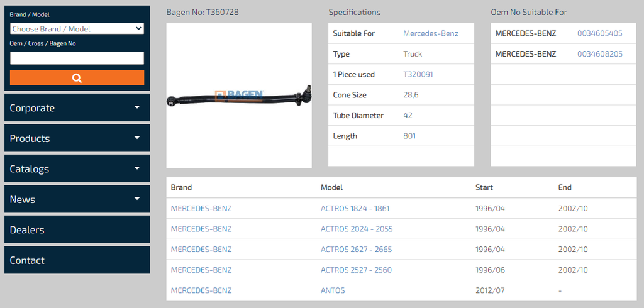644x308 pixels.
Task: Click the 1996/06 start date cell
Action: (491, 270)
